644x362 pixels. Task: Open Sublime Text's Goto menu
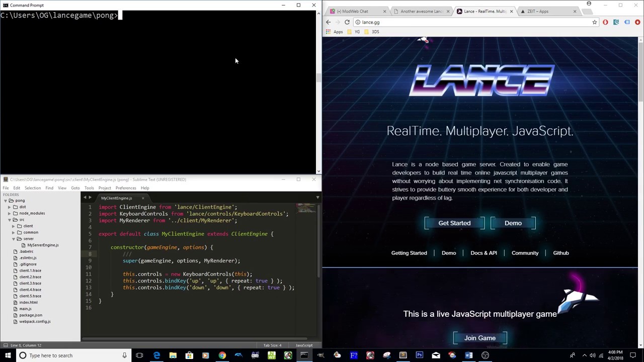pos(75,188)
